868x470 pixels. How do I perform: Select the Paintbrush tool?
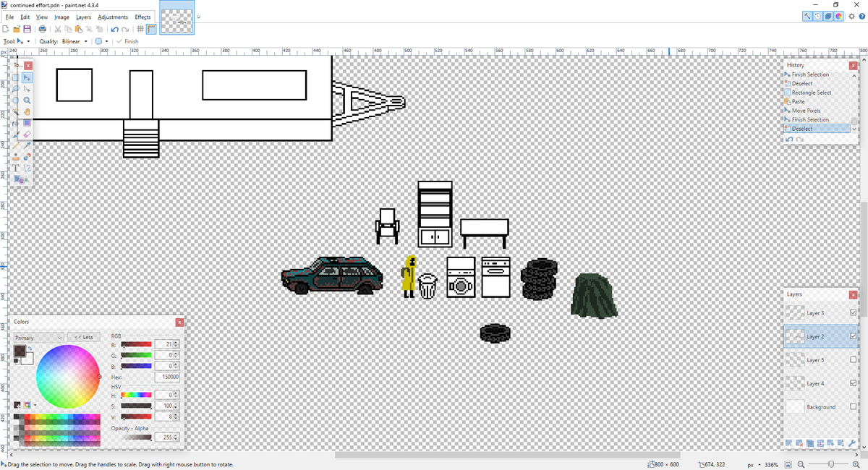point(16,134)
